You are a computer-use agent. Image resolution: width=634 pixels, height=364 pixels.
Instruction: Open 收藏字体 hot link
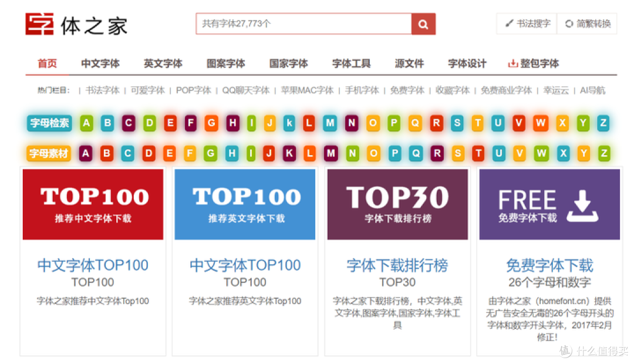(453, 90)
